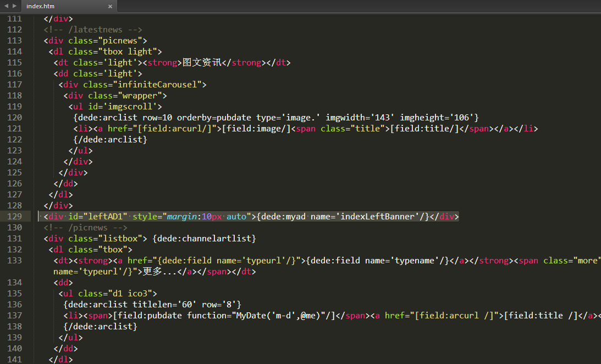The width and height of the screenshot is (601, 364).
Task: Click the 更多... link text
Action: click(160, 271)
